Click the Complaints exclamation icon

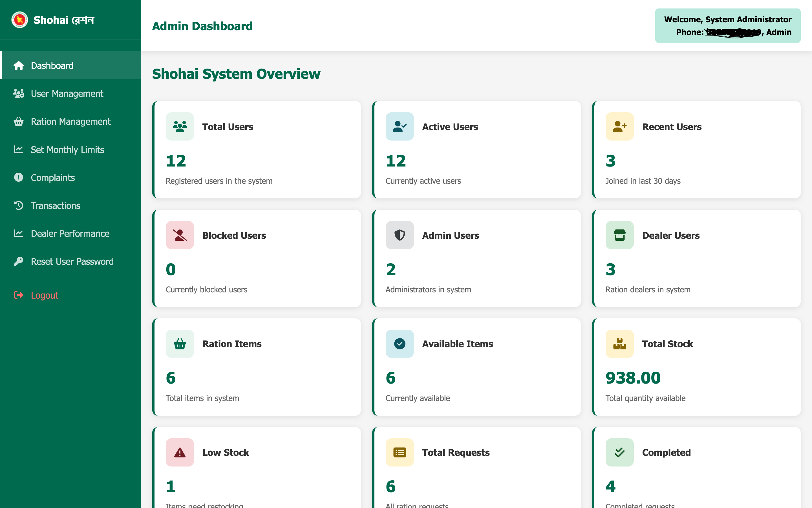point(18,178)
